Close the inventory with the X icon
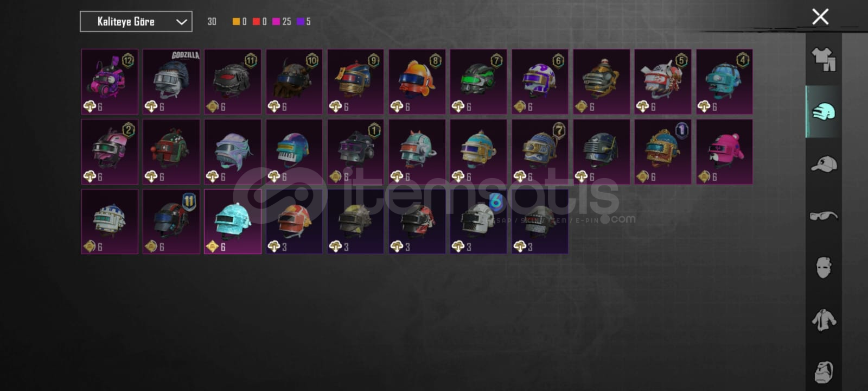Viewport: 868px width, 391px height. click(x=820, y=17)
